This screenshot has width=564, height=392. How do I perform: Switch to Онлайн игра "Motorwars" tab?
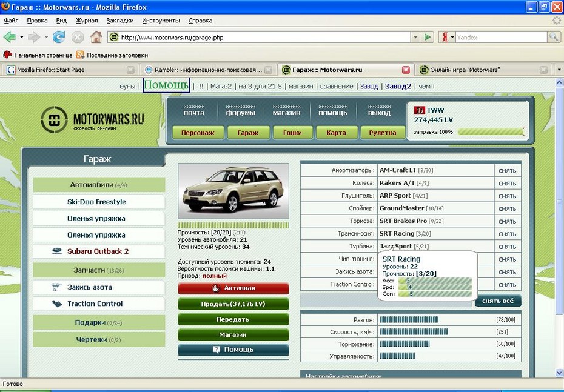484,70
